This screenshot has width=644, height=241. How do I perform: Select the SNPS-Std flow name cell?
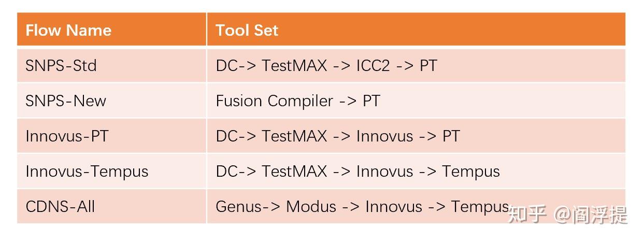click(x=61, y=65)
